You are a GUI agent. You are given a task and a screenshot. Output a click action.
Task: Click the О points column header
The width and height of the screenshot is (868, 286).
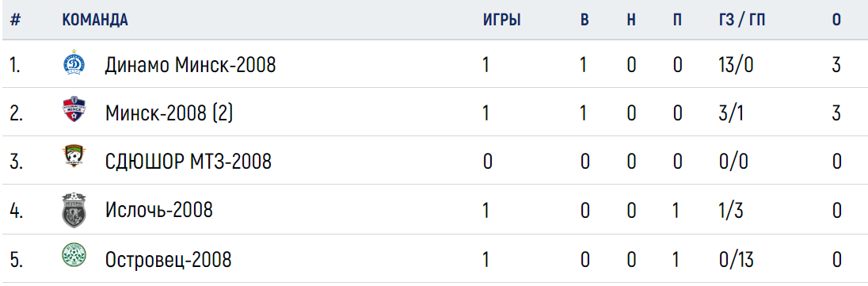(x=836, y=20)
